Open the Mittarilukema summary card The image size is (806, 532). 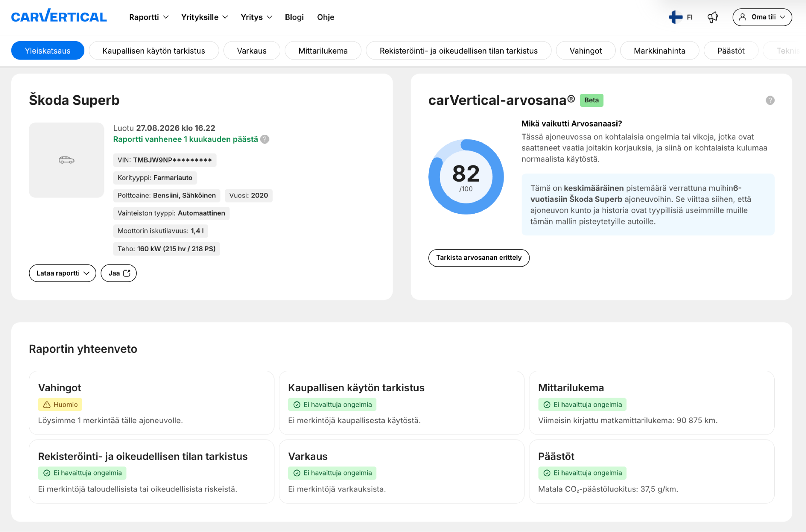click(x=652, y=403)
